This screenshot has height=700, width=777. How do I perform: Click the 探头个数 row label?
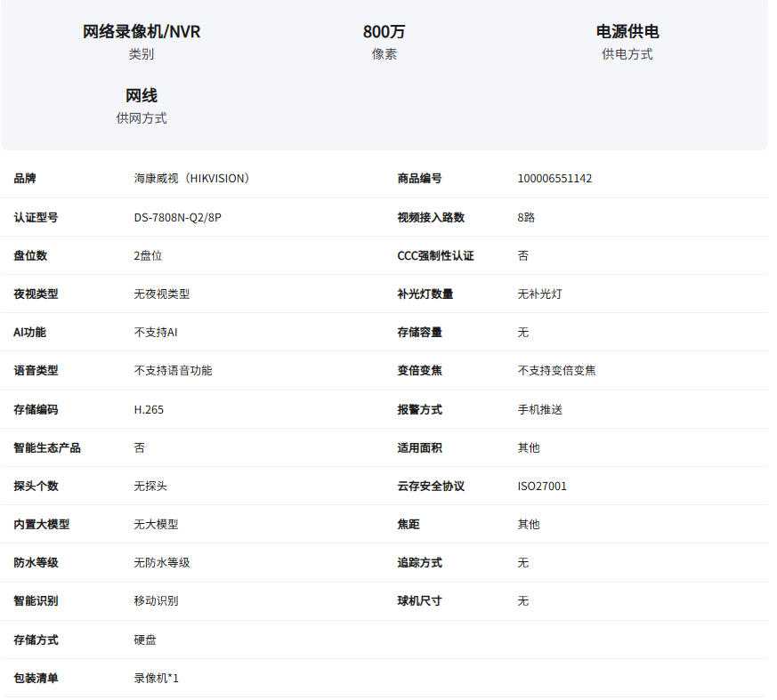pyautogui.click(x=36, y=487)
